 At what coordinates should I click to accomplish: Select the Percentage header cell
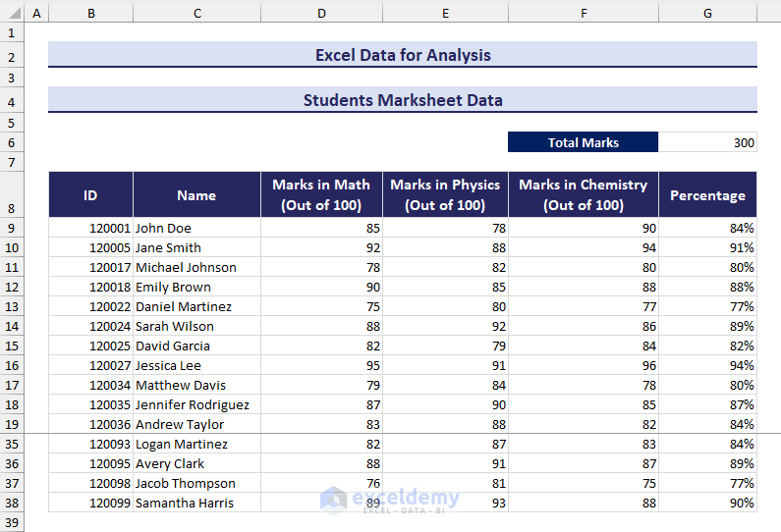(x=707, y=195)
